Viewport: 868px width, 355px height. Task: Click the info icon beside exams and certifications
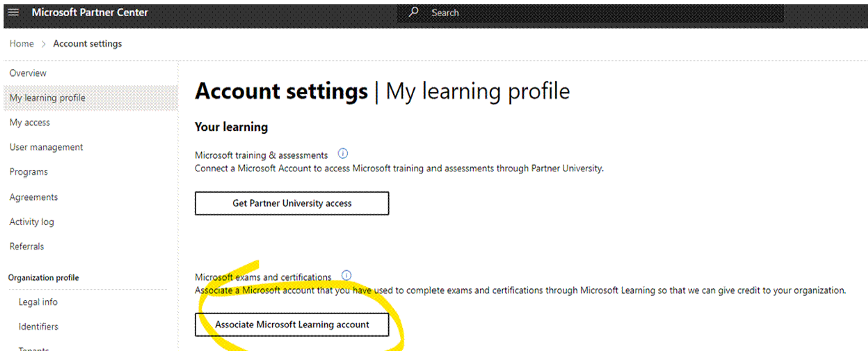(x=346, y=276)
